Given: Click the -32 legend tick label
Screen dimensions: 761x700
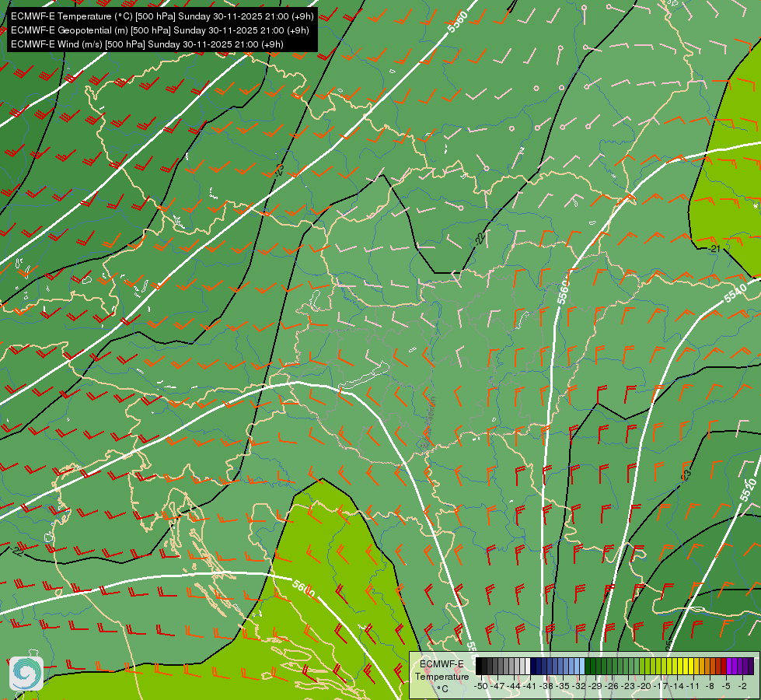Looking at the screenshot, I should (x=580, y=686).
